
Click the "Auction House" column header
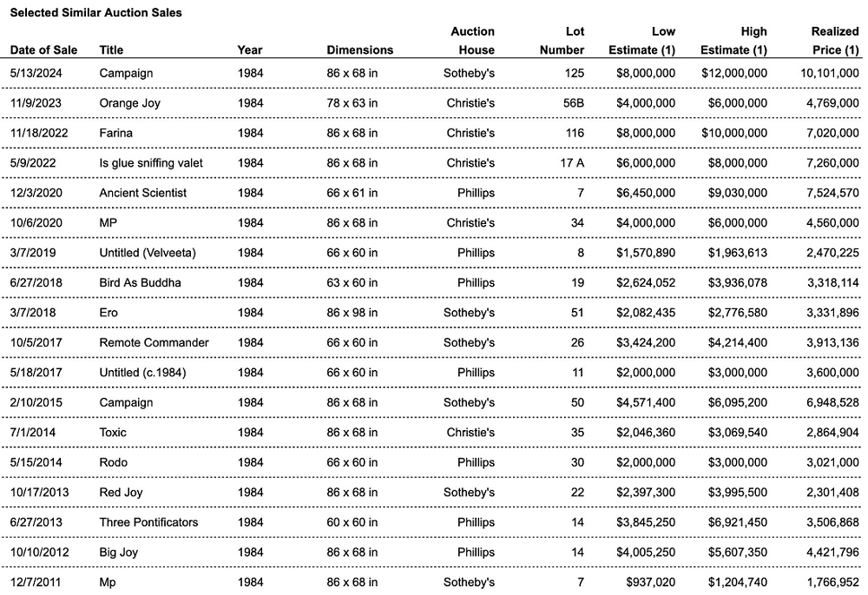click(472, 41)
